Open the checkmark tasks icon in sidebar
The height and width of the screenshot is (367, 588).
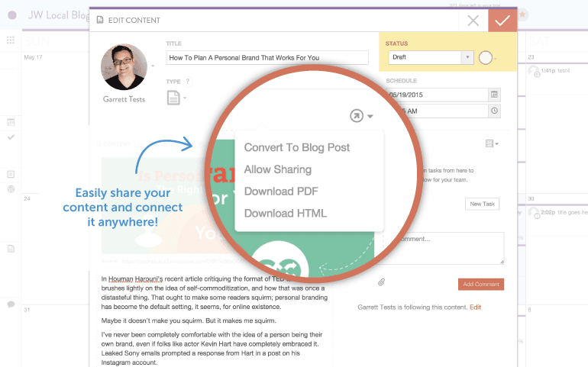pyautogui.click(x=11, y=137)
